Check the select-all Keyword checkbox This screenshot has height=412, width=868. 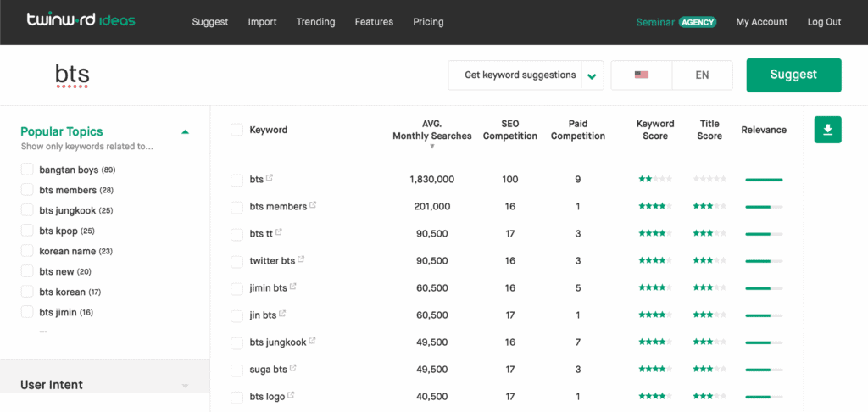tap(237, 131)
